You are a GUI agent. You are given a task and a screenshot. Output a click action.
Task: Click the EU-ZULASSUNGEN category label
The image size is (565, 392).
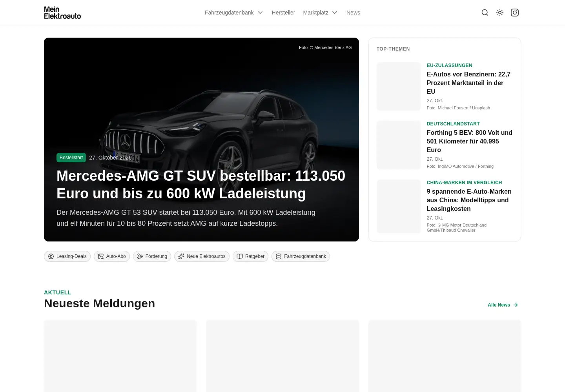(449, 65)
